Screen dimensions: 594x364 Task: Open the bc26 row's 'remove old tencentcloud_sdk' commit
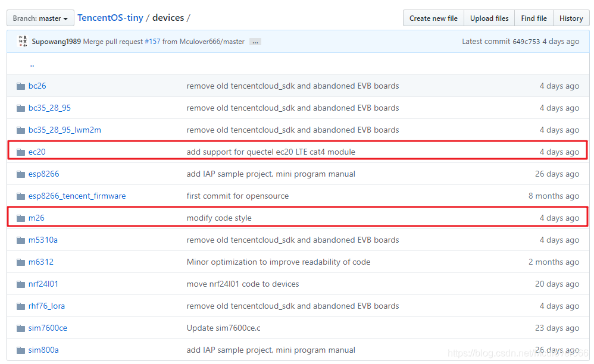tap(293, 86)
